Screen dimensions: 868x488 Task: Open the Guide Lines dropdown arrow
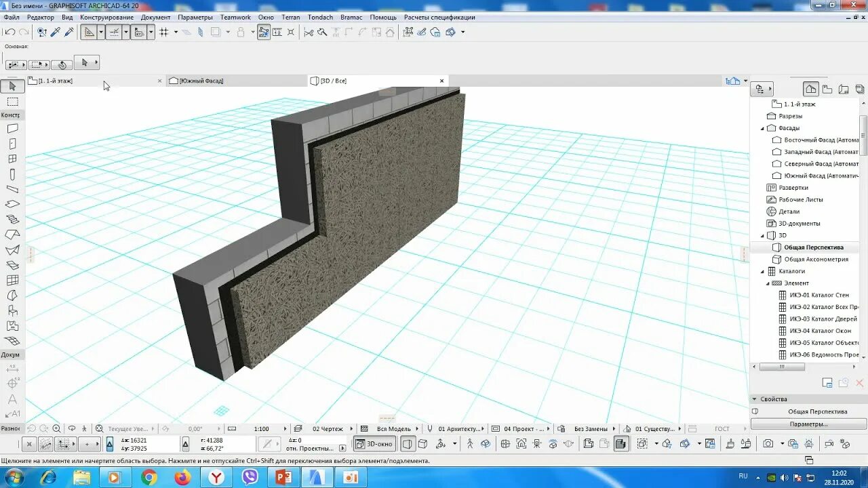pyautogui.click(x=101, y=32)
